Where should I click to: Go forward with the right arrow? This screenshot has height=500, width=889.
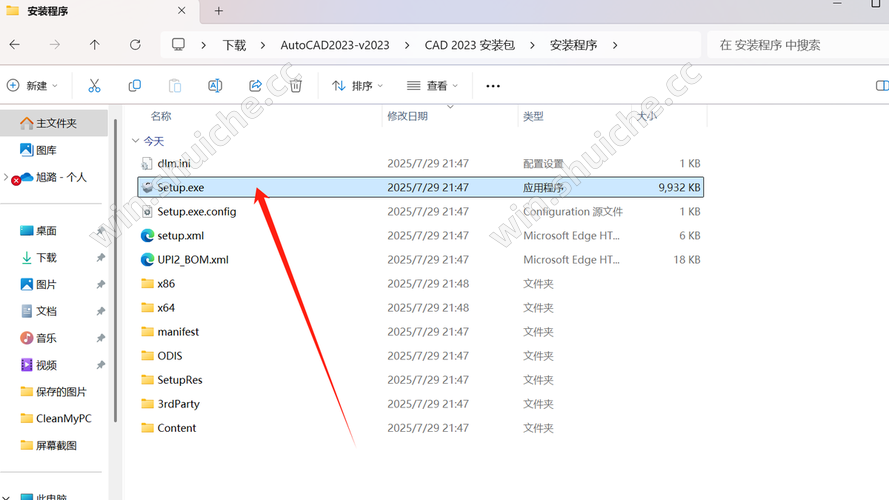pyautogui.click(x=54, y=45)
